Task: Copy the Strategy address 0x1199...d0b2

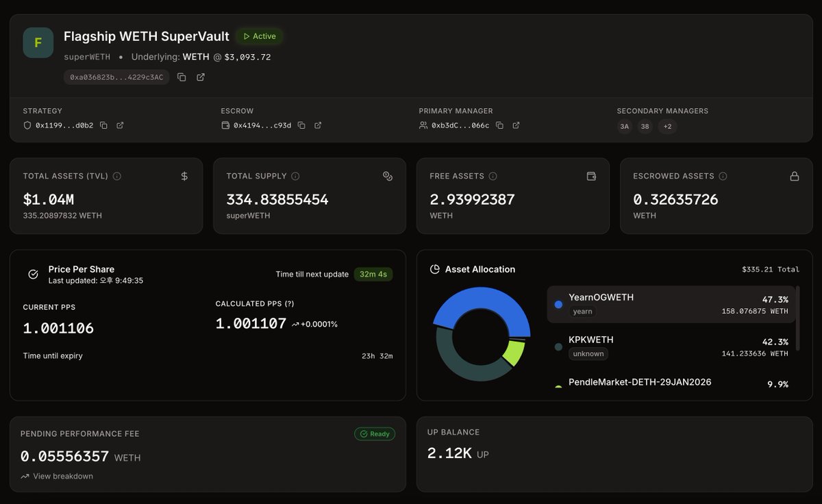Action: [x=102, y=126]
